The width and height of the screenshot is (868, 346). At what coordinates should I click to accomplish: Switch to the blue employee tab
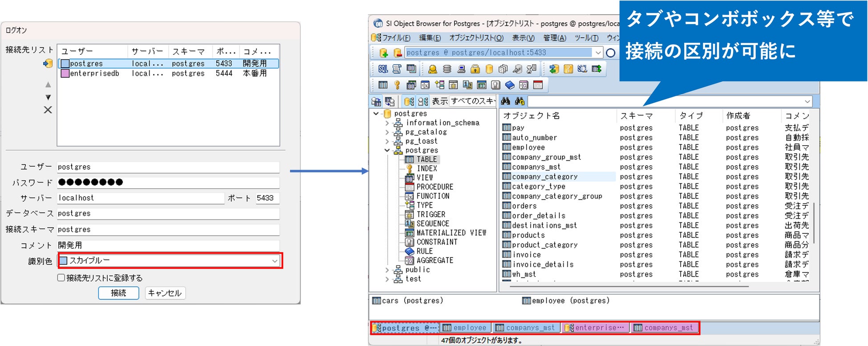465,328
